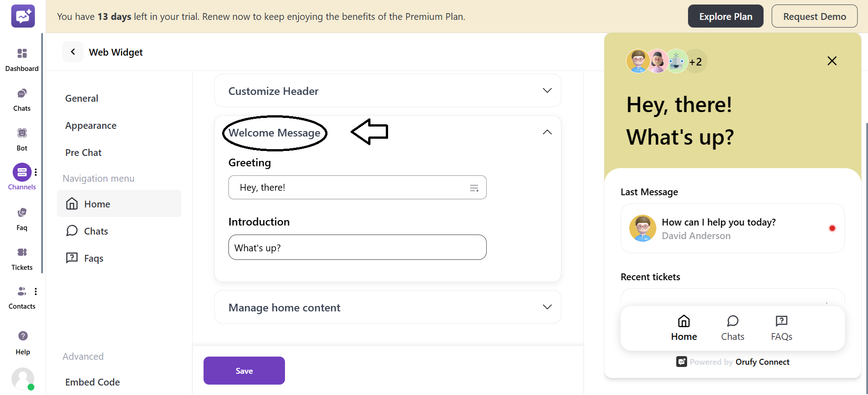The width and height of the screenshot is (868, 395).
Task: Open the Contacts panel
Action: point(22,296)
